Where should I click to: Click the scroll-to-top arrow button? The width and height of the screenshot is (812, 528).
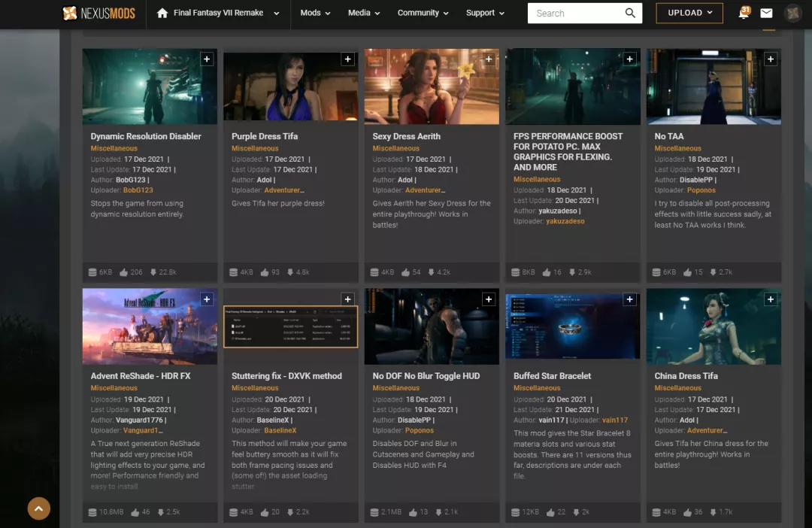click(x=39, y=508)
